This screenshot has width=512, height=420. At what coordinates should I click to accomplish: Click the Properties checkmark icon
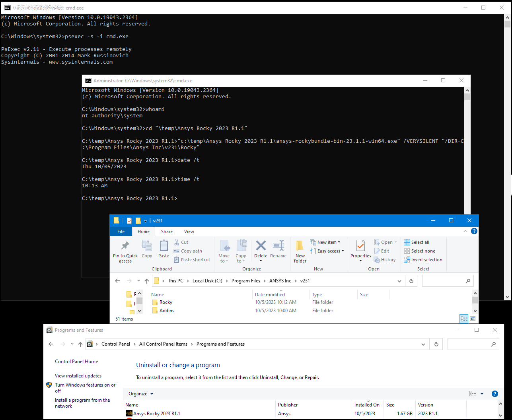pos(360,246)
